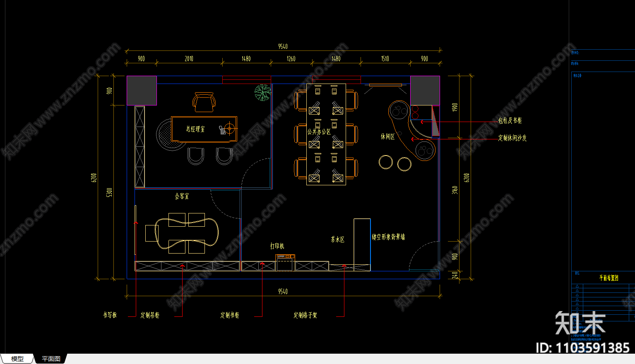Image resolution: width=635 pixels, height=364 pixels.
Task: Select the oval meeting table in 会客室
Action: [x=186, y=233]
